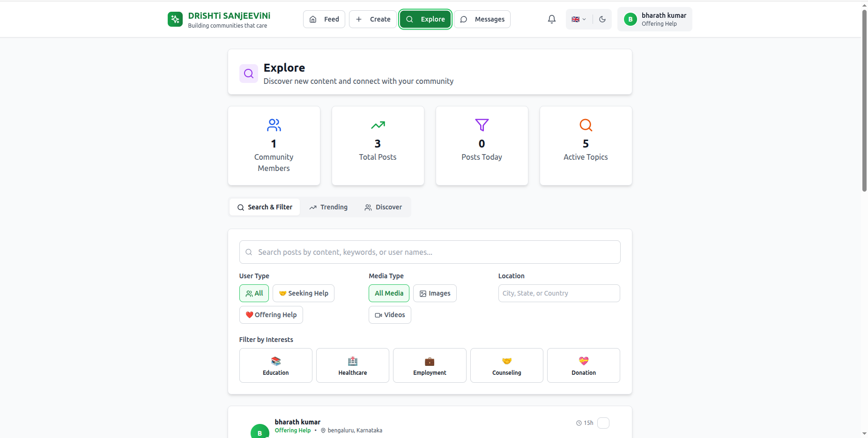Screen dimensions: 868x438
Task: Click the post options button beside 15h
Action: 603,423
